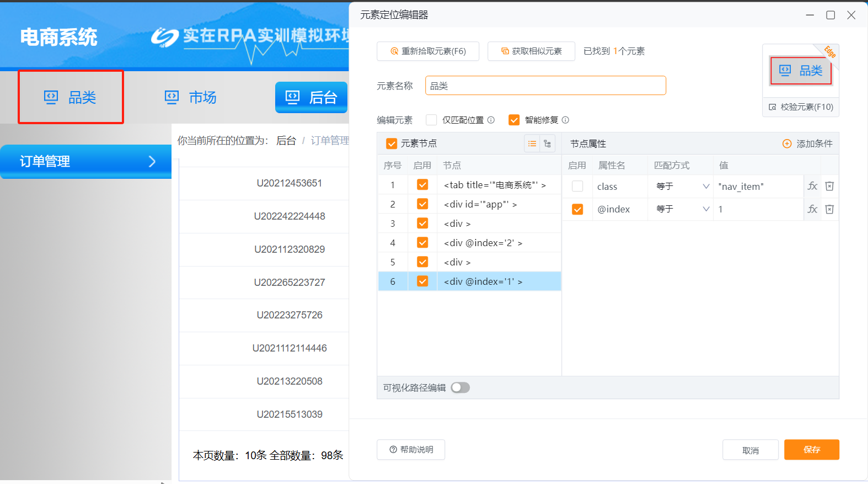Click info icon beside 仅匹配位置
The width and height of the screenshot is (868, 484).
click(491, 120)
